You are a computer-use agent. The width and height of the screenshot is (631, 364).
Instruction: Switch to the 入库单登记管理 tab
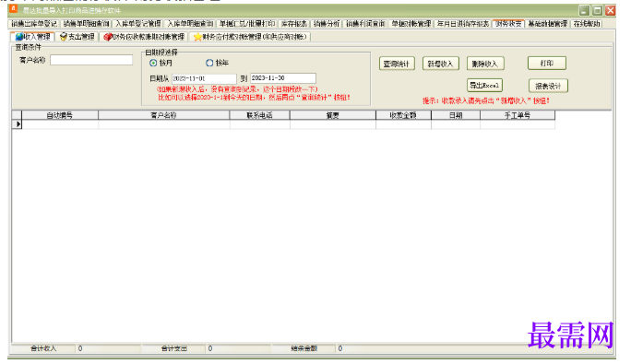point(138,24)
